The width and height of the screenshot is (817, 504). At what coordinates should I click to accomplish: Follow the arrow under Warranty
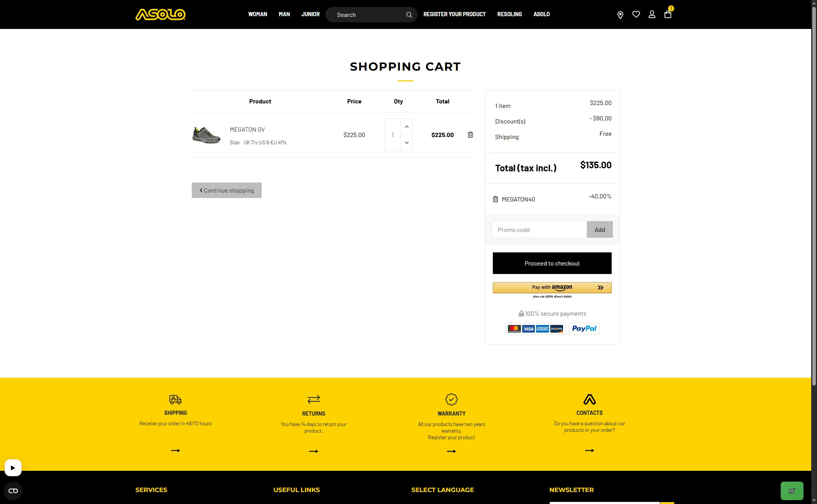[x=452, y=451]
